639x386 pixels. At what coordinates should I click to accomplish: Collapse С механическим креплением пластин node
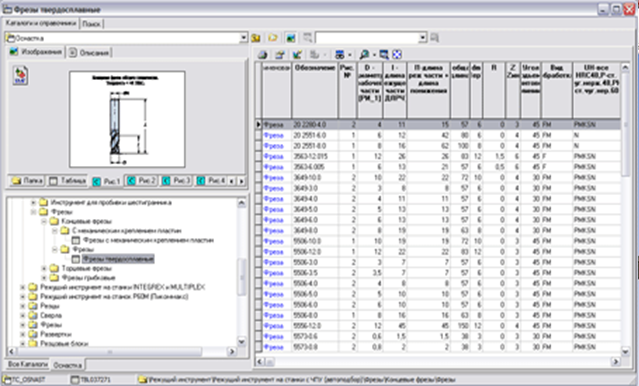[x=55, y=231]
